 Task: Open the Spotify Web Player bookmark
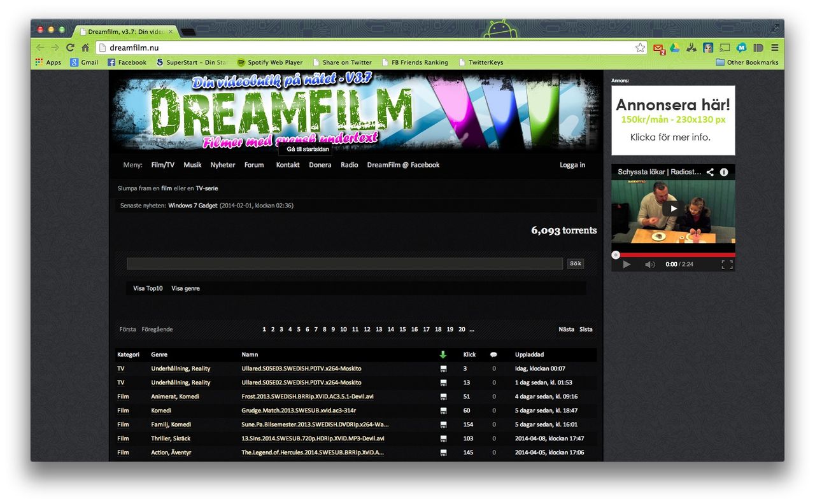(x=270, y=62)
